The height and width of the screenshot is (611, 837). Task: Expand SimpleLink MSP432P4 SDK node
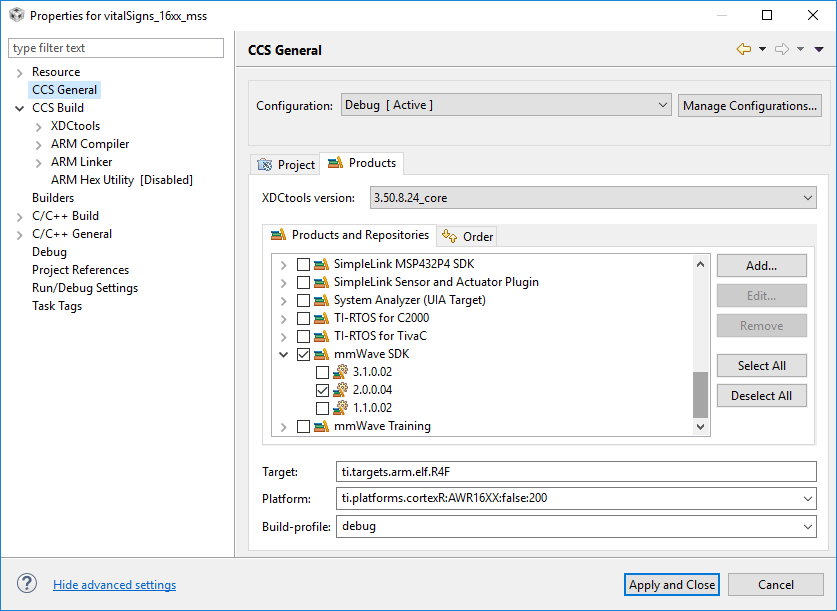[x=283, y=265]
